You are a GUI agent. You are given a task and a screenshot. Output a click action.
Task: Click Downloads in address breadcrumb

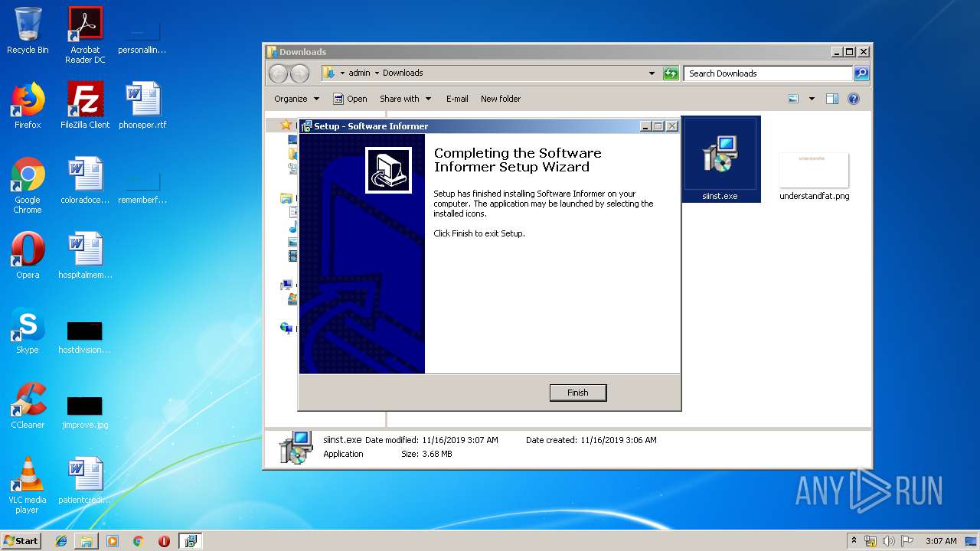coord(403,73)
